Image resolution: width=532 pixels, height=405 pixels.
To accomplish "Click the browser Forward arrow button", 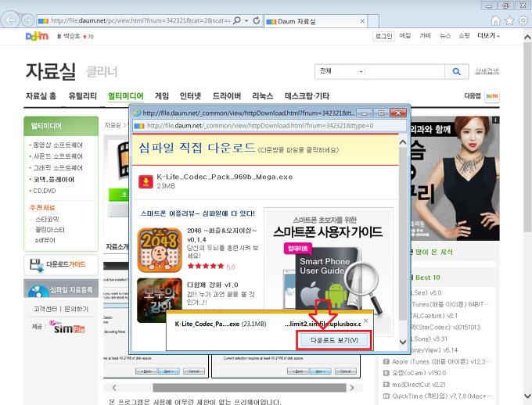I will point(27,20).
